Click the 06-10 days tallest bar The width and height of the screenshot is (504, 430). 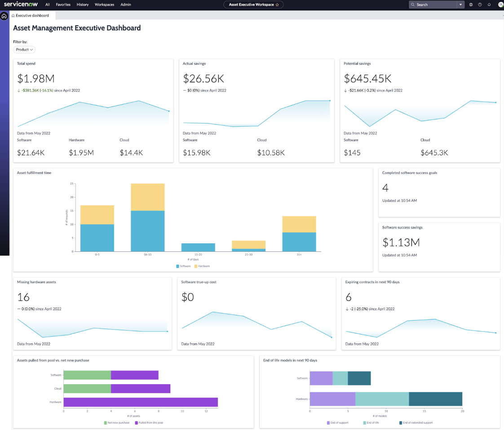[147, 217]
